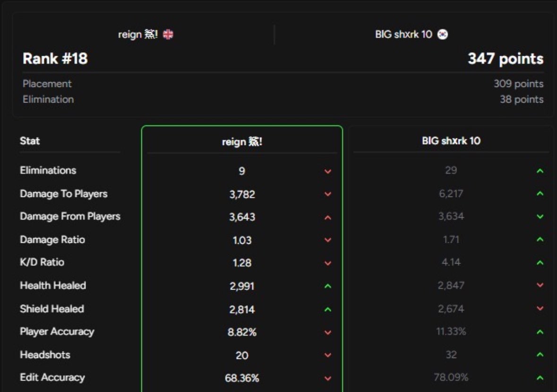Image resolution: width=557 pixels, height=392 pixels.
Task: Click the Placement label
Action: point(47,84)
